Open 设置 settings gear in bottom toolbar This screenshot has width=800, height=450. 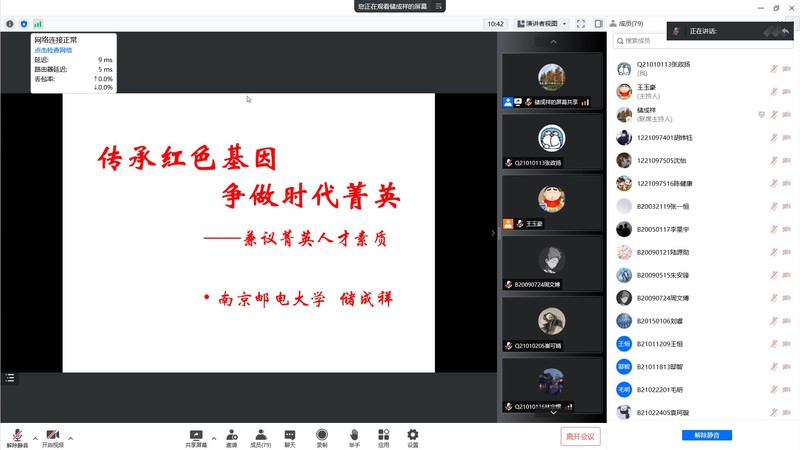413,437
